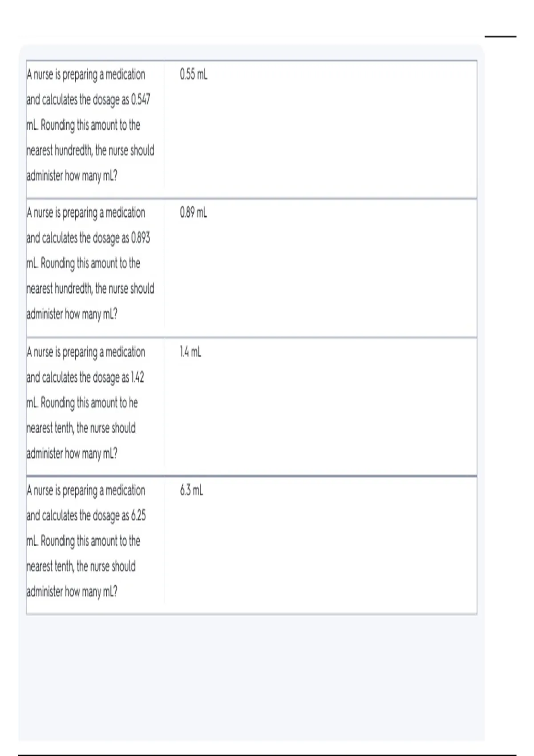Click the number "0.547" in first question
Screen dimensions: 534x756
(141, 100)
